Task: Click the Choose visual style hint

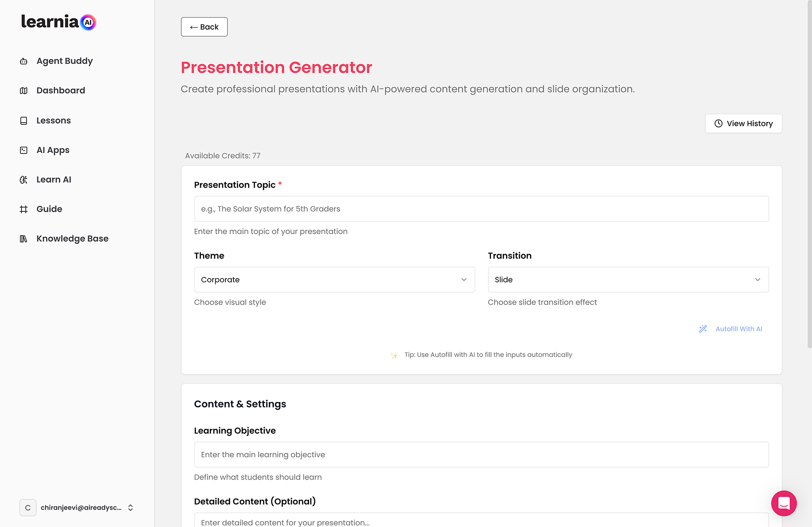Action: tap(230, 302)
